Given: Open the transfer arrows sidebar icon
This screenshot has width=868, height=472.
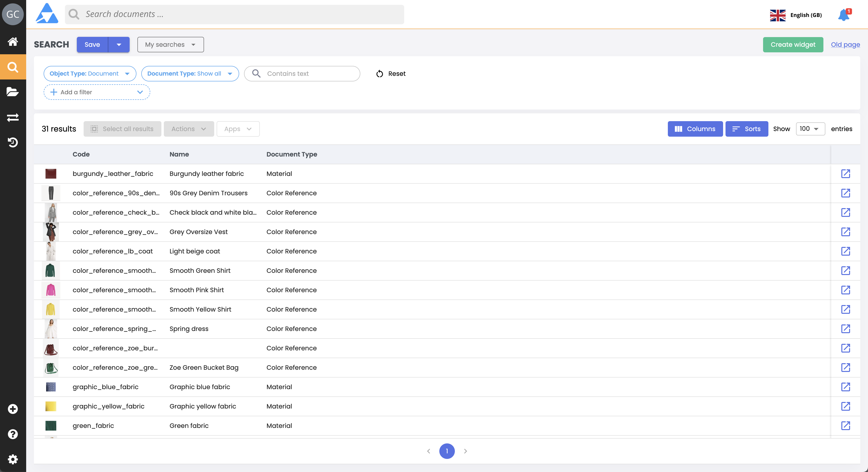Looking at the screenshot, I should 13,117.
